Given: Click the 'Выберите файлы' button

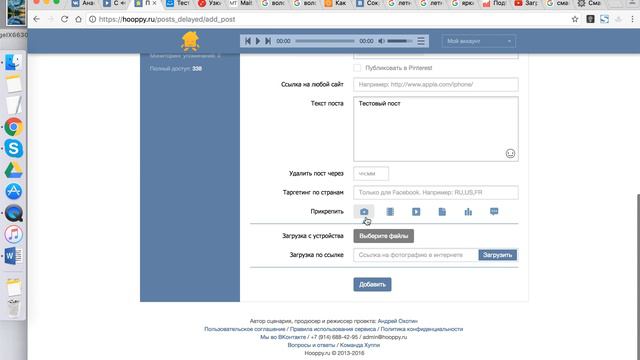Looking at the screenshot, I should (384, 236).
